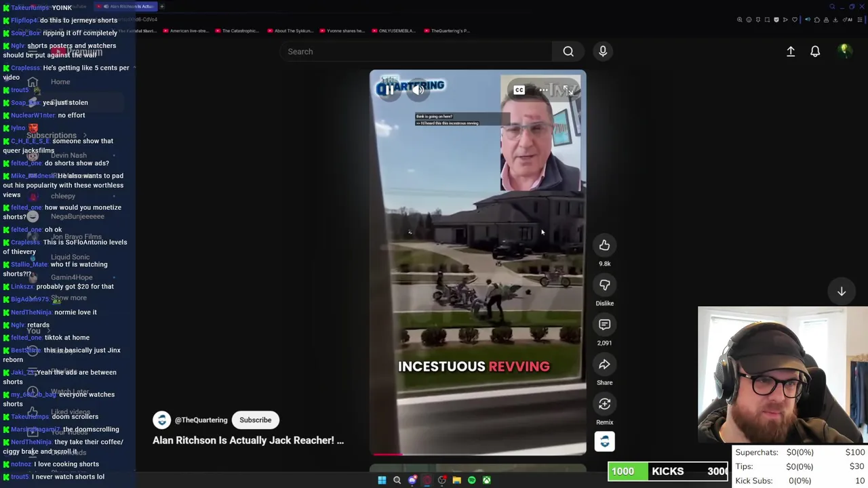The image size is (868, 488).
Task: Open a new browser tab with plus
Action: pyautogui.click(x=162, y=7)
